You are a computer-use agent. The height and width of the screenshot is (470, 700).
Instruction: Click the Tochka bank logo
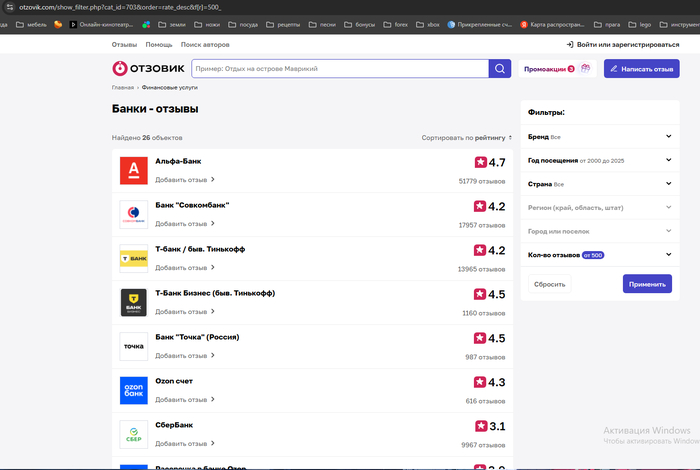133,346
